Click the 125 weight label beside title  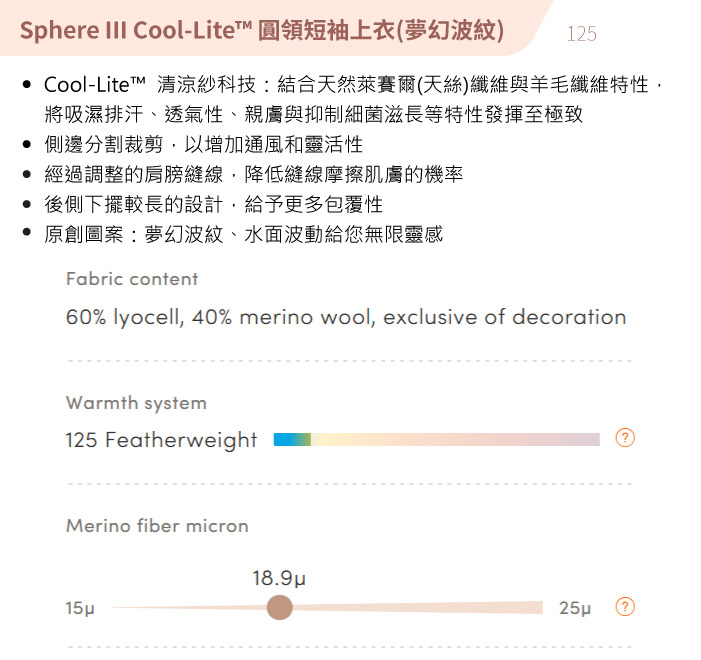[582, 34]
